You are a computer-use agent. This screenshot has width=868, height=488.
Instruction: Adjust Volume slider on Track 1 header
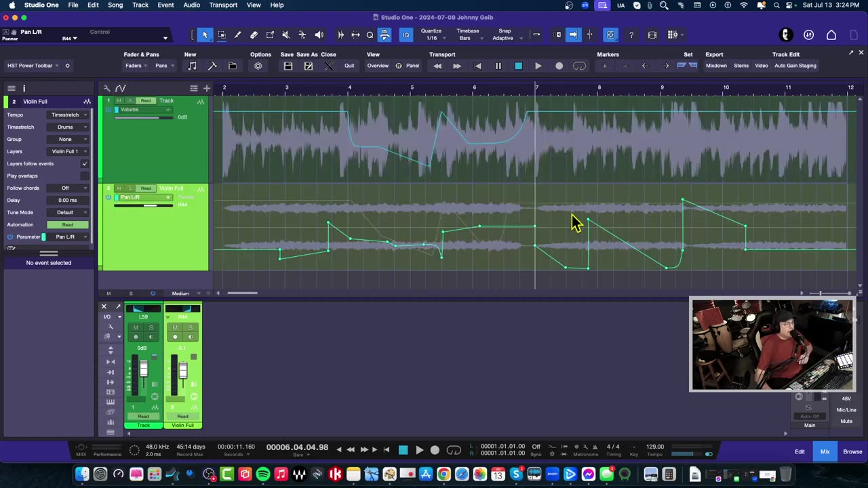click(x=143, y=118)
